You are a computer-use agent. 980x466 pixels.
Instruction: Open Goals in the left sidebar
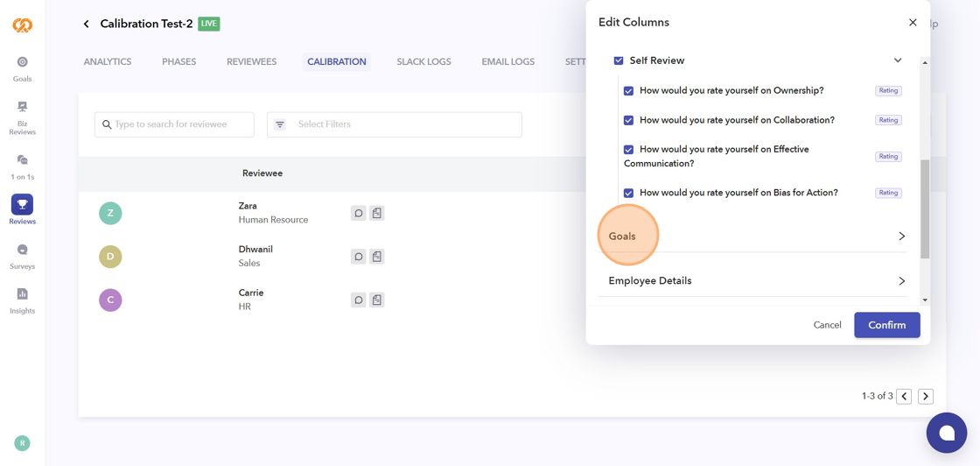(22, 68)
